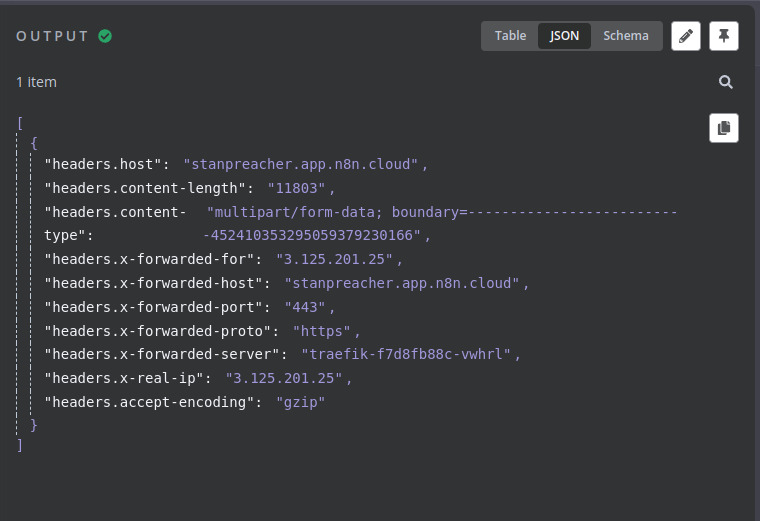Viewport: 760px width, 521px height.
Task: Select the "headers.content-type" key
Action: (115, 224)
